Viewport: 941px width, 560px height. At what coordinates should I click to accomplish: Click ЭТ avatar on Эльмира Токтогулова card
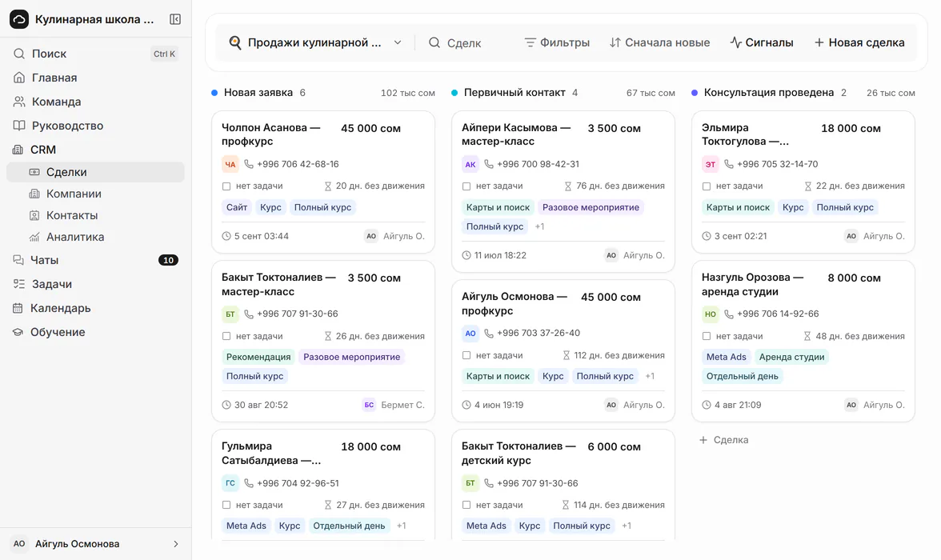pyautogui.click(x=710, y=164)
